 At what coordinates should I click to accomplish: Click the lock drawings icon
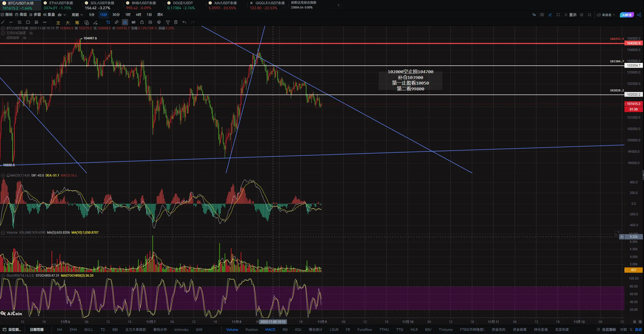click(x=142, y=22)
